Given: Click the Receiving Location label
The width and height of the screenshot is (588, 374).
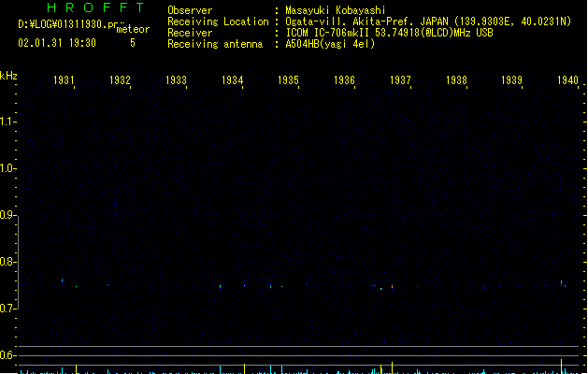Looking at the screenshot, I should pos(218,22).
